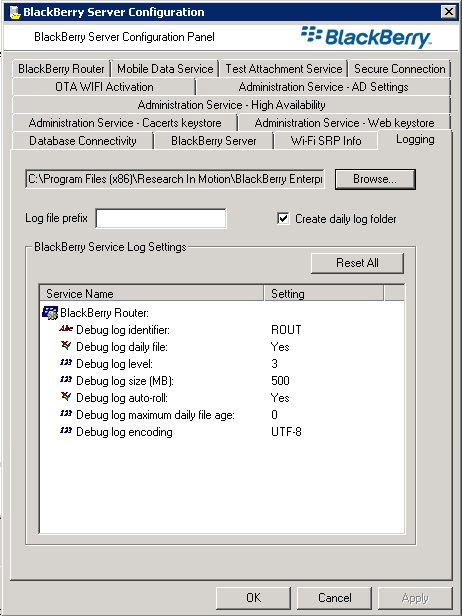Select the Debug log auto-roll: label
The image size is (462, 616).
point(122,398)
